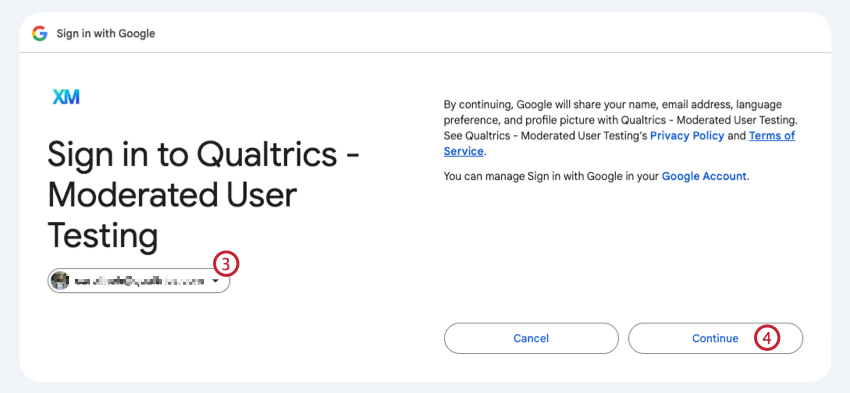Image resolution: width=850 pixels, height=393 pixels.
Task: Click the red circled number 3 marker
Action: (226, 265)
